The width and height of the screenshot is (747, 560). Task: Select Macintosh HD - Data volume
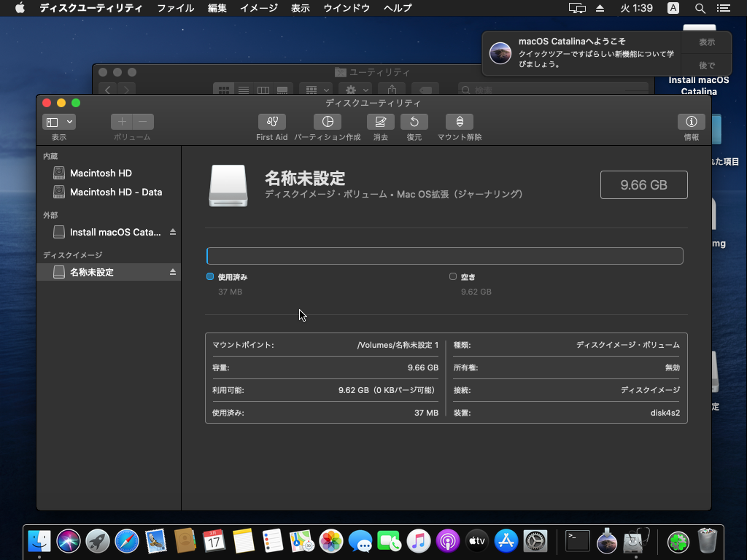109,192
